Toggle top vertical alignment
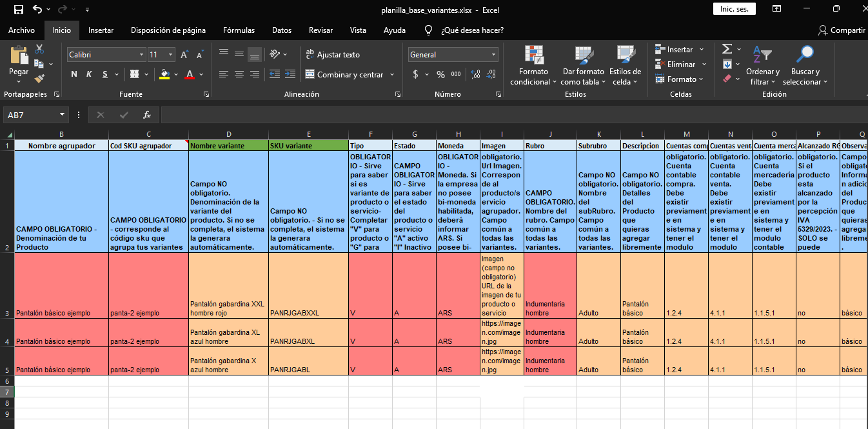 (224, 54)
